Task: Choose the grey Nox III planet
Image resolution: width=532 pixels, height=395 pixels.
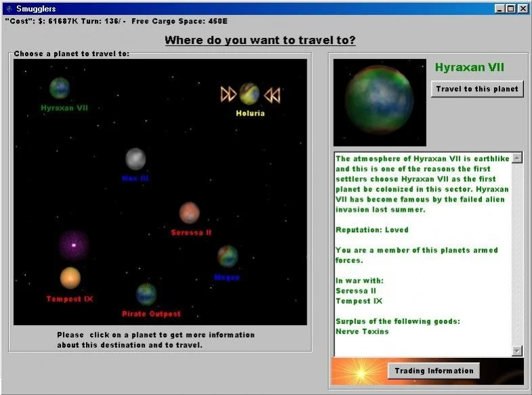Action: pyautogui.click(x=135, y=159)
